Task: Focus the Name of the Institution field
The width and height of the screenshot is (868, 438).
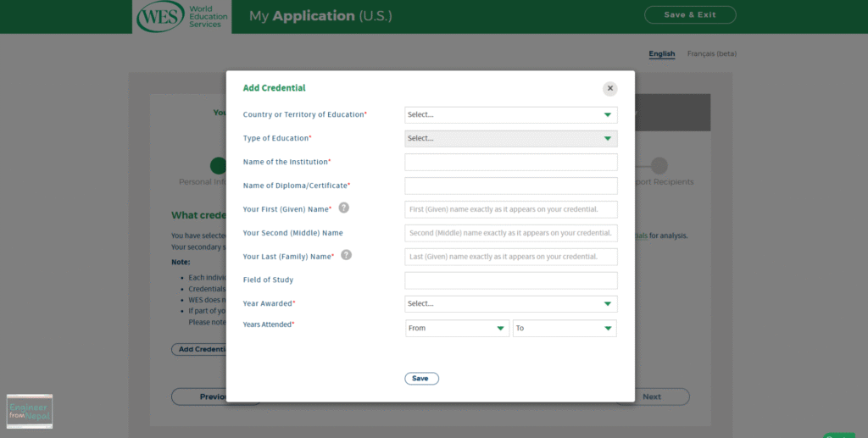Action: (x=511, y=163)
